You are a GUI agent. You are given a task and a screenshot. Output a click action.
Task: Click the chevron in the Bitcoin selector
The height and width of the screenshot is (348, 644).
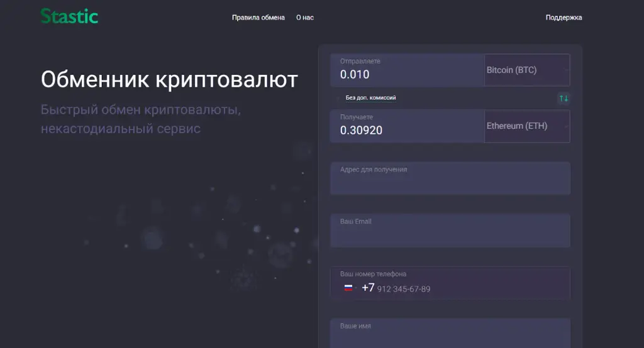click(x=566, y=70)
